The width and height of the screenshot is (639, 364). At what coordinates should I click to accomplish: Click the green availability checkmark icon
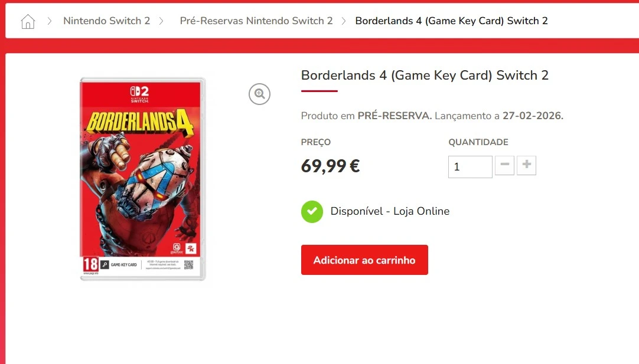click(312, 211)
